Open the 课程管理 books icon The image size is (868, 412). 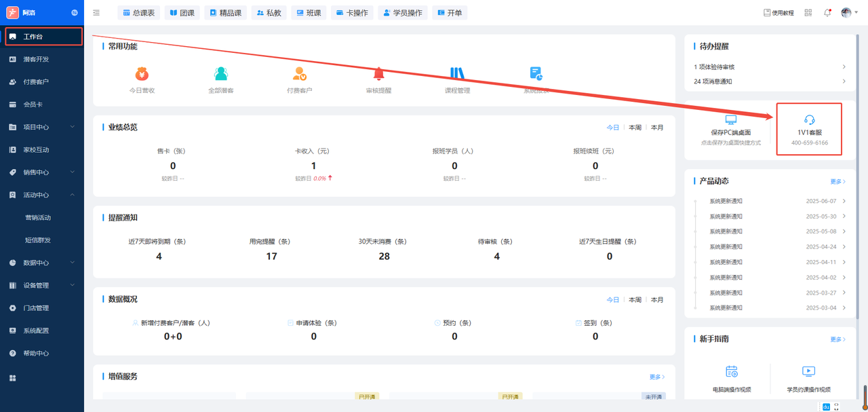coord(456,73)
